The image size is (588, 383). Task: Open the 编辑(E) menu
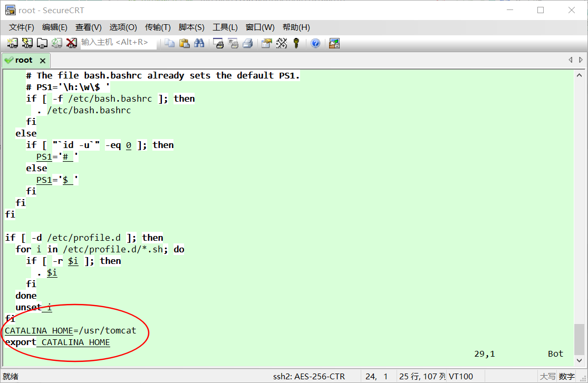[55, 27]
